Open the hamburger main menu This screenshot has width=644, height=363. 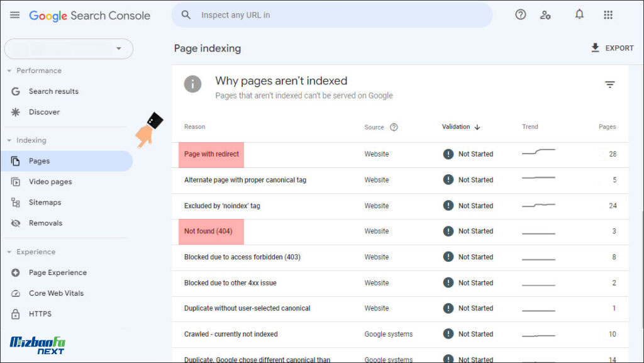[x=15, y=15]
